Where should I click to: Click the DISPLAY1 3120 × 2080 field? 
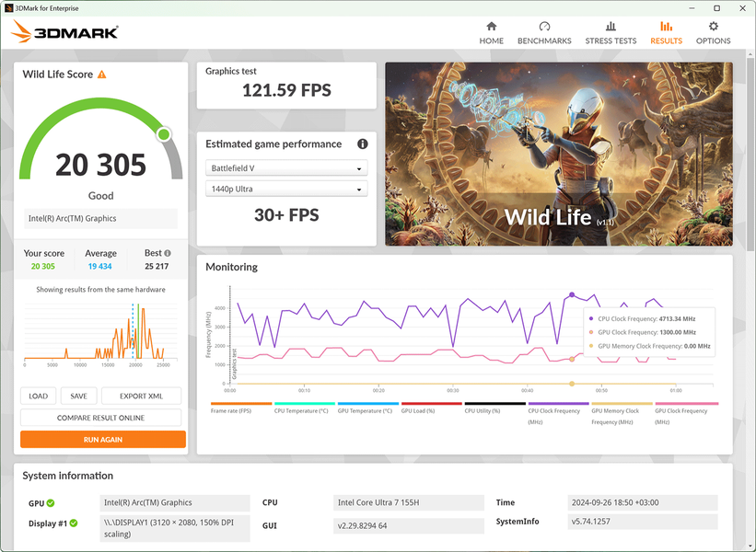click(x=175, y=528)
